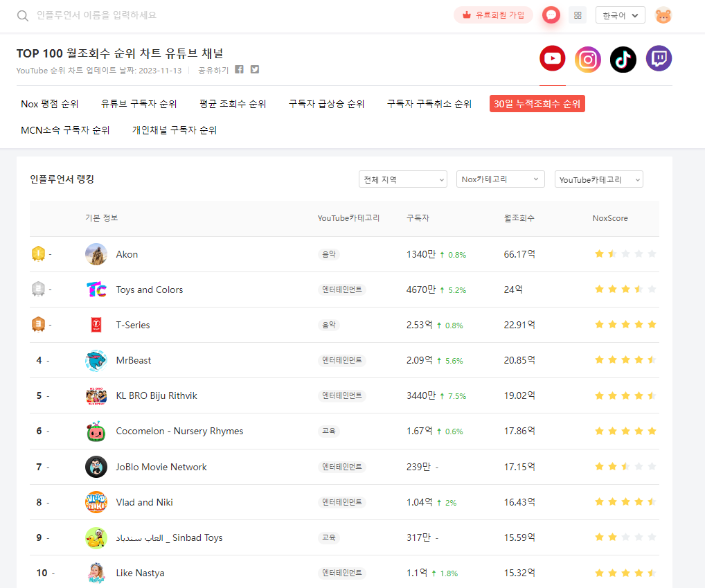
Task: Select the Twitch platform icon
Action: [659, 58]
